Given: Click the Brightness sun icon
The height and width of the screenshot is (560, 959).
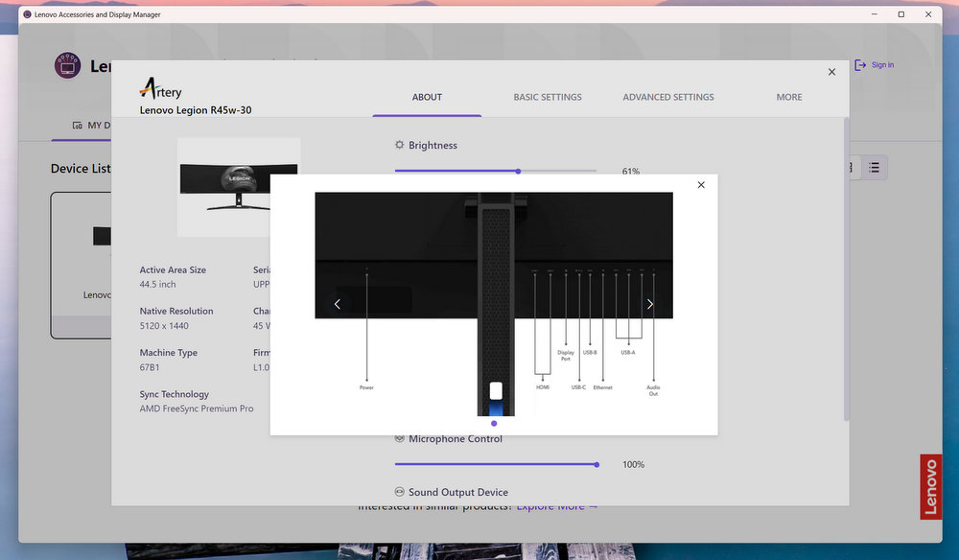Looking at the screenshot, I should point(400,146).
